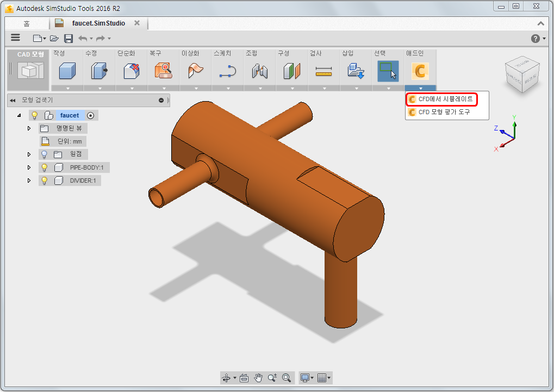Open the 복구 panel dropdown arrow

pos(164,89)
